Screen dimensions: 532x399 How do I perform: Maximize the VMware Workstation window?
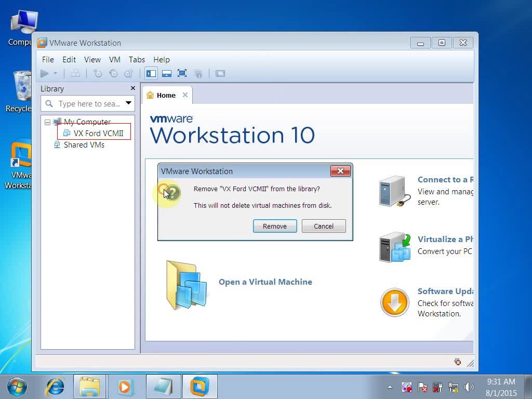click(x=442, y=43)
